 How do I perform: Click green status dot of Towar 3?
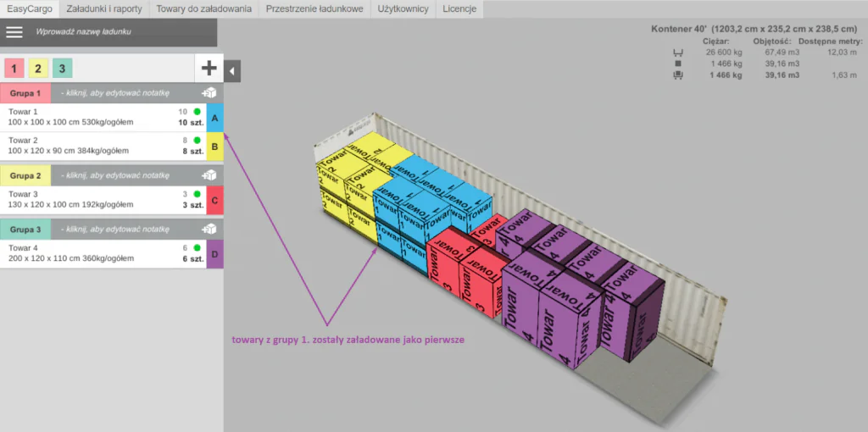[197, 194]
